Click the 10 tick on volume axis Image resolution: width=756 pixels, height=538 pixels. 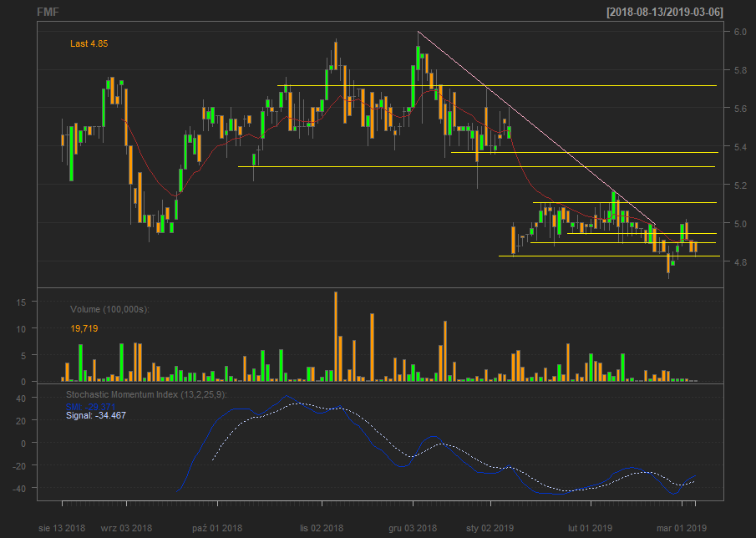click(x=20, y=328)
